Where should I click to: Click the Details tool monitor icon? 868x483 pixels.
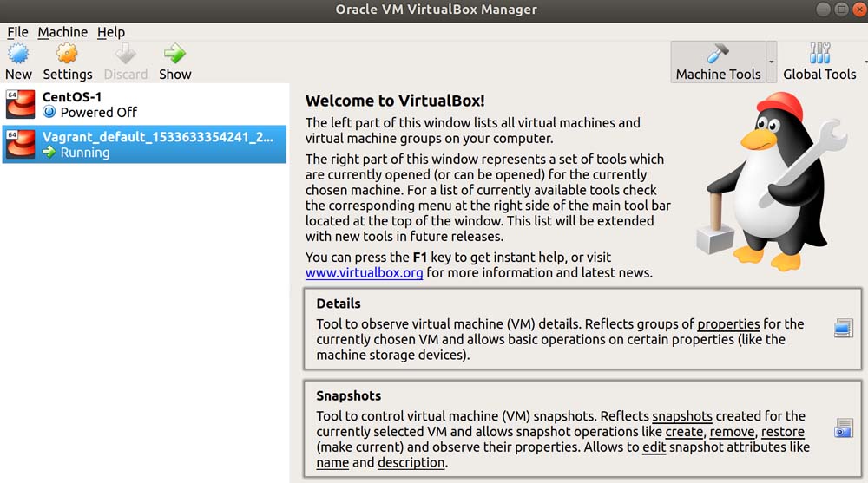click(x=843, y=329)
